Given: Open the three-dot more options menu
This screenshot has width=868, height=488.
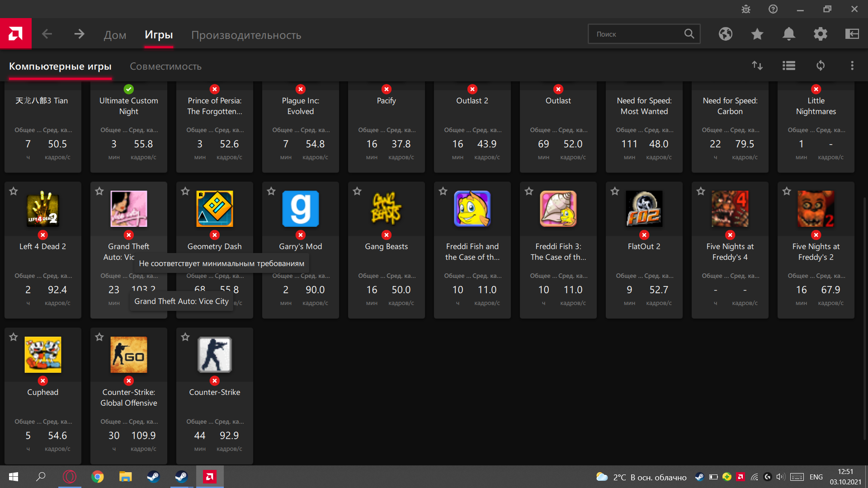Looking at the screenshot, I should pyautogui.click(x=852, y=66).
